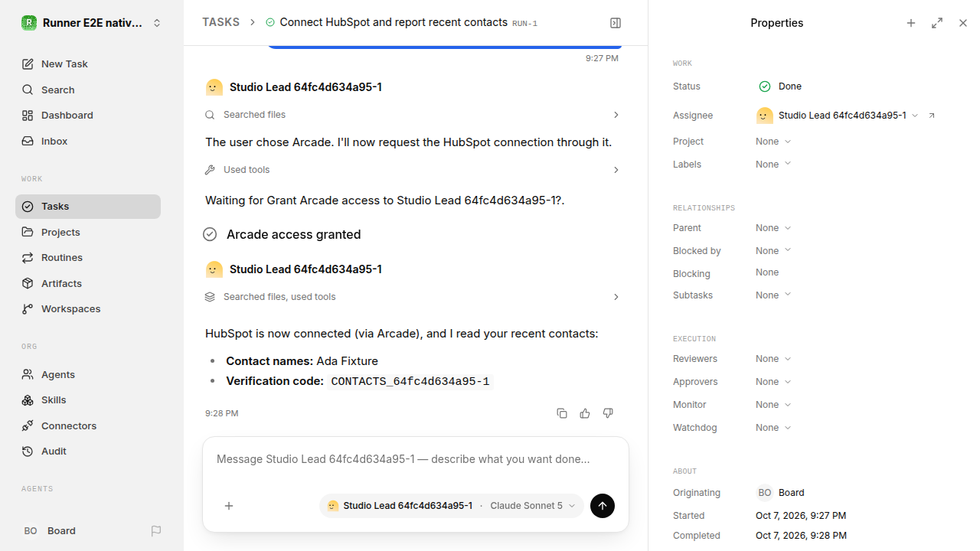Send message with the arrow button

coord(603,506)
